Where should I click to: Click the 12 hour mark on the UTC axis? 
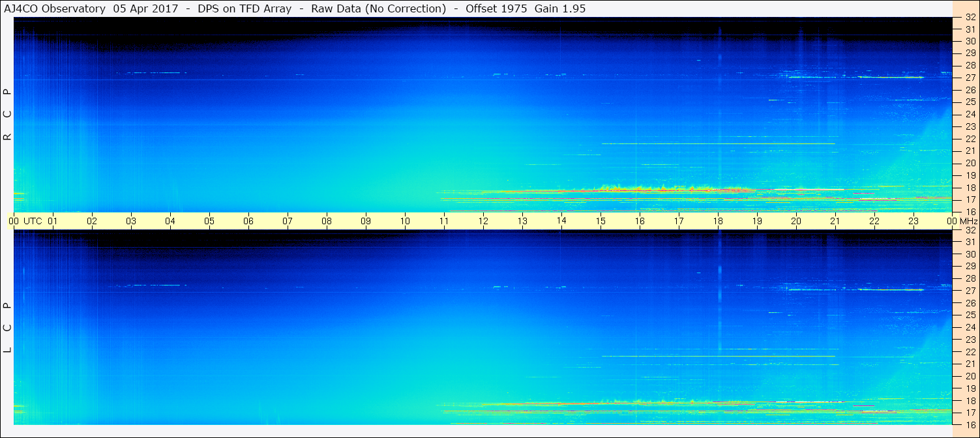coord(483,221)
